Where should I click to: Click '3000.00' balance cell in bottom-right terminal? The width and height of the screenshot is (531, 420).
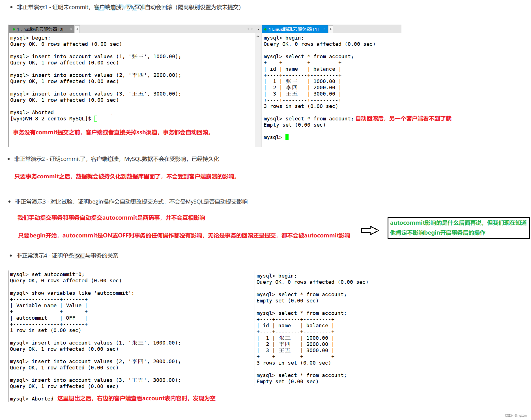(x=317, y=350)
